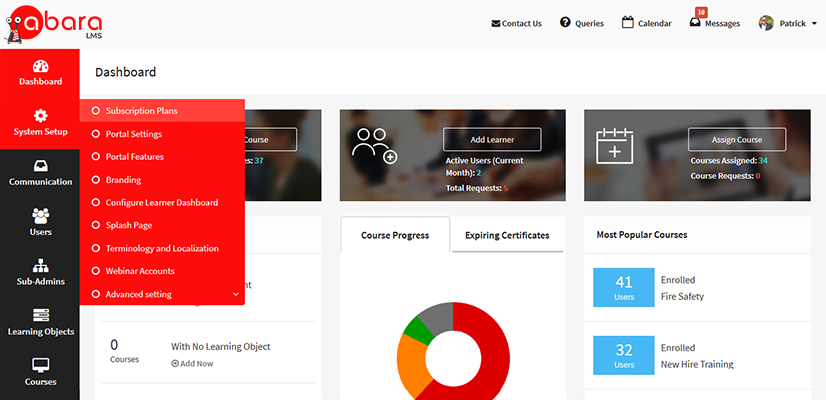Switch to the Course Progress tab

[x=395, y=235]
